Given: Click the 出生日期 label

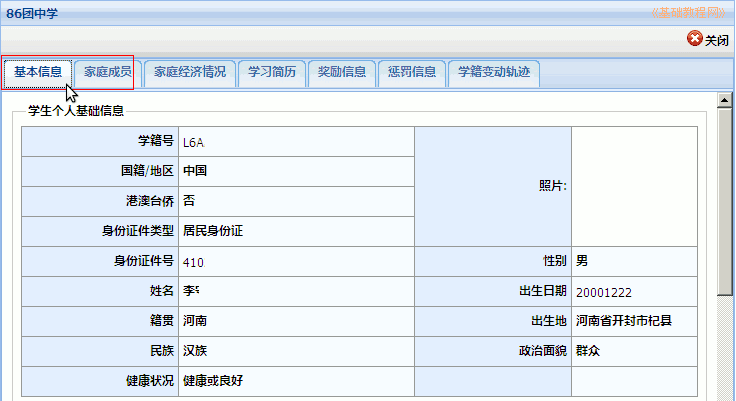Looking at the screenshot, I should click(543, 291).
